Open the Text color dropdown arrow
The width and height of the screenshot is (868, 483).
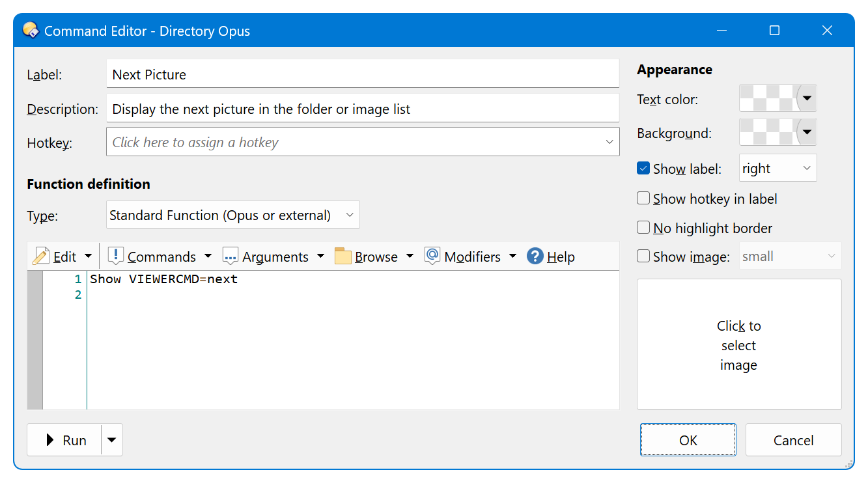(x=807, y=98)
